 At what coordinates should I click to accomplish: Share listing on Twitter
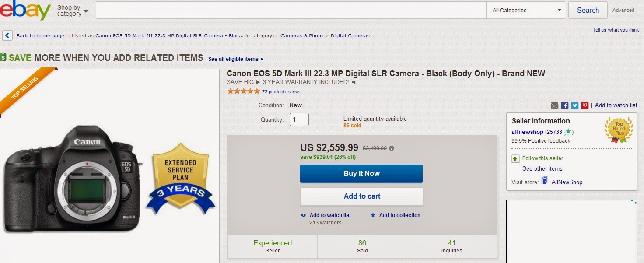click(575, 105)
